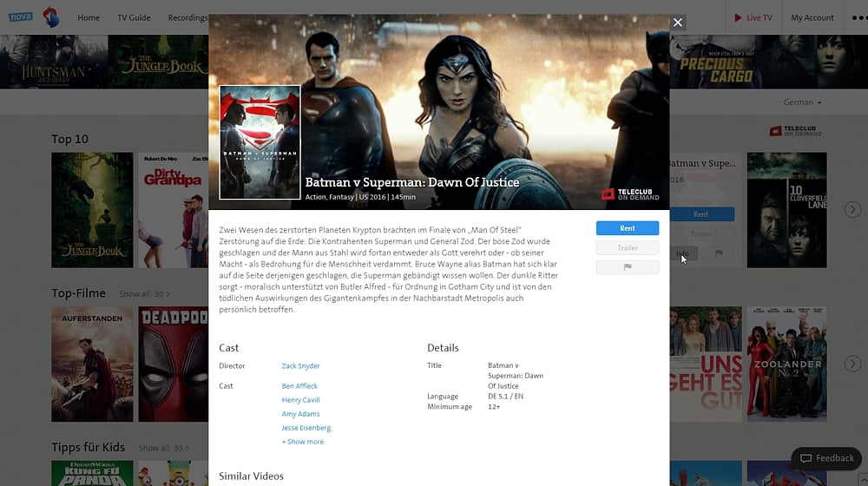Expand cast list with Show more
Image resolution: width=868 pixels, height=486 pixels.
(303, 442)
